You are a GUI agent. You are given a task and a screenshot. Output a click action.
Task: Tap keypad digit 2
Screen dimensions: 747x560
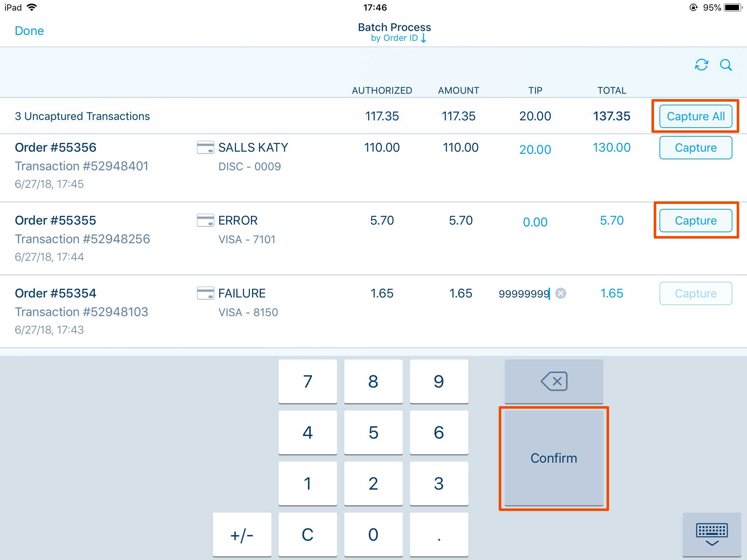click(373, 483)
